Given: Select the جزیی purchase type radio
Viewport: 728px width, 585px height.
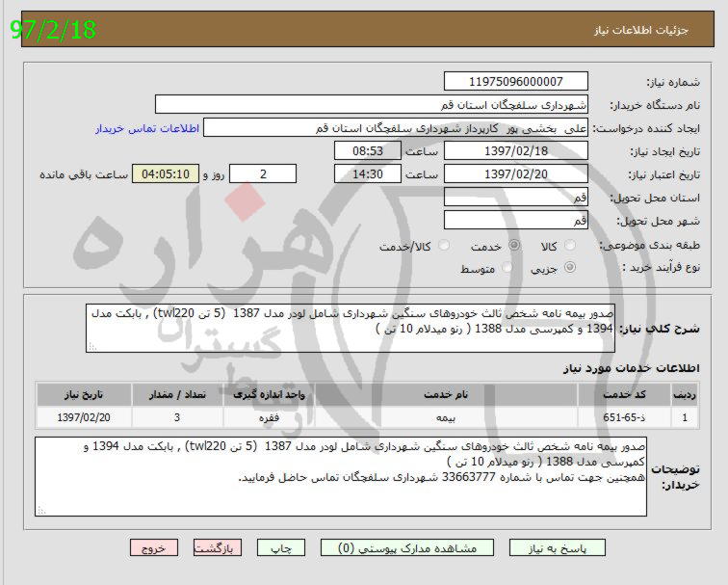Looking at the screenshot, I should point(570,267).
